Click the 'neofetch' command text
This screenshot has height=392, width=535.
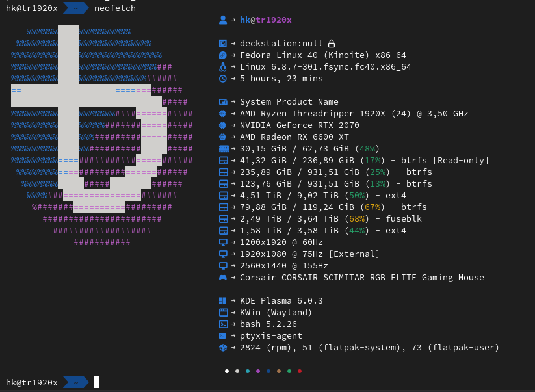click(115, 8)
